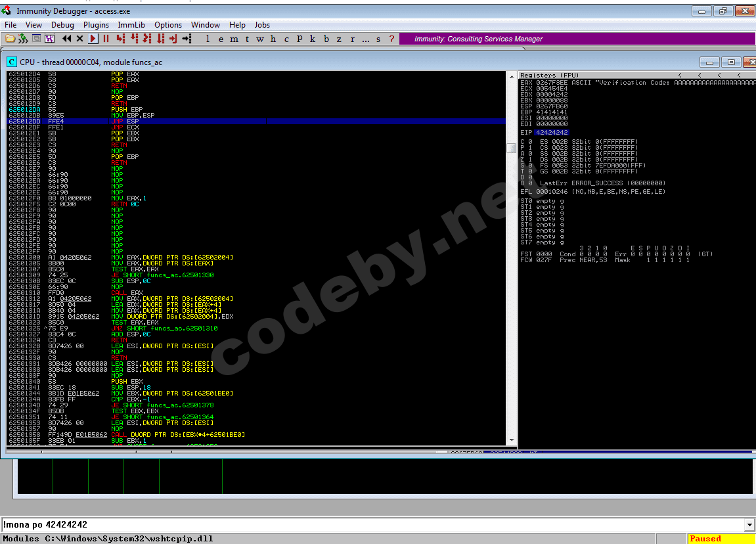Click the Step into icon
The width and height of the screenshot is (756, 544).
point(121,39)
